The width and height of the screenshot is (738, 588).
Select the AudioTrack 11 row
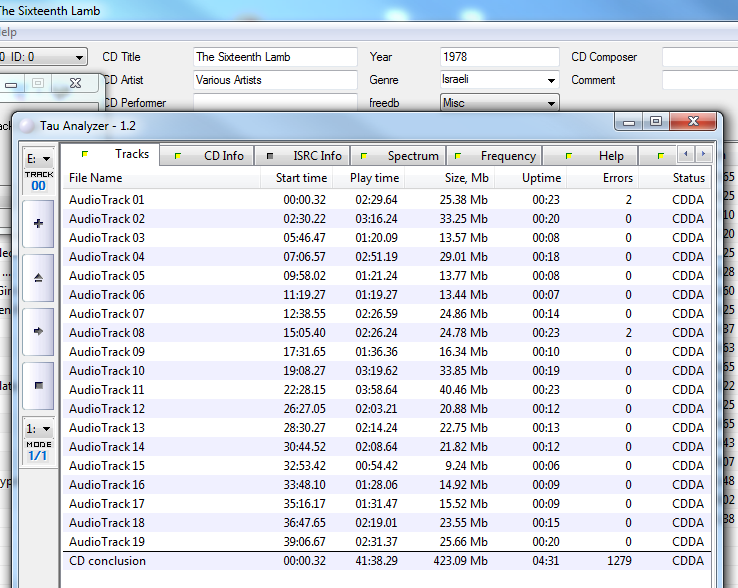(386, 390)
